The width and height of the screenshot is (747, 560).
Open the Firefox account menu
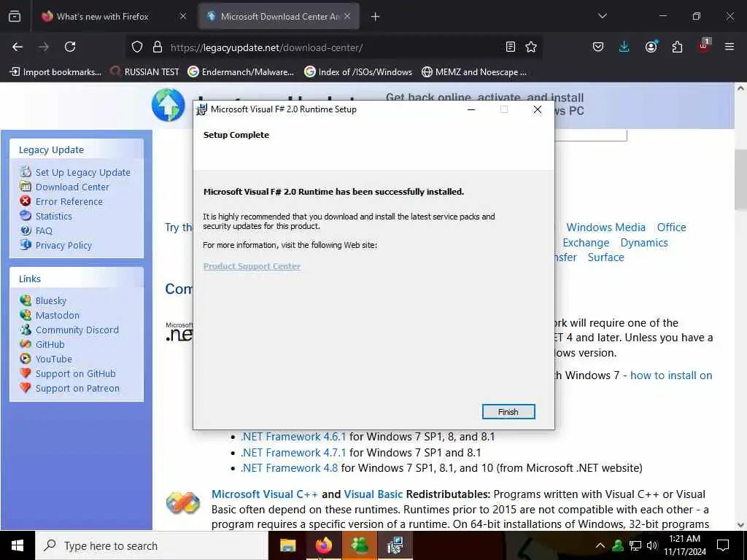pyautogui.click(x=651, y=47)
